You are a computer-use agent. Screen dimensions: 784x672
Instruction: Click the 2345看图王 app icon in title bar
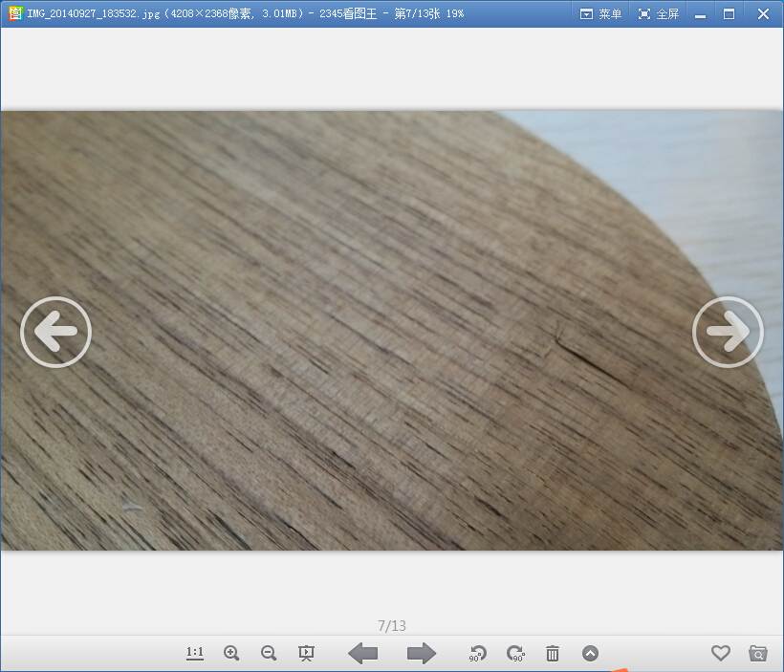(15, 13)
